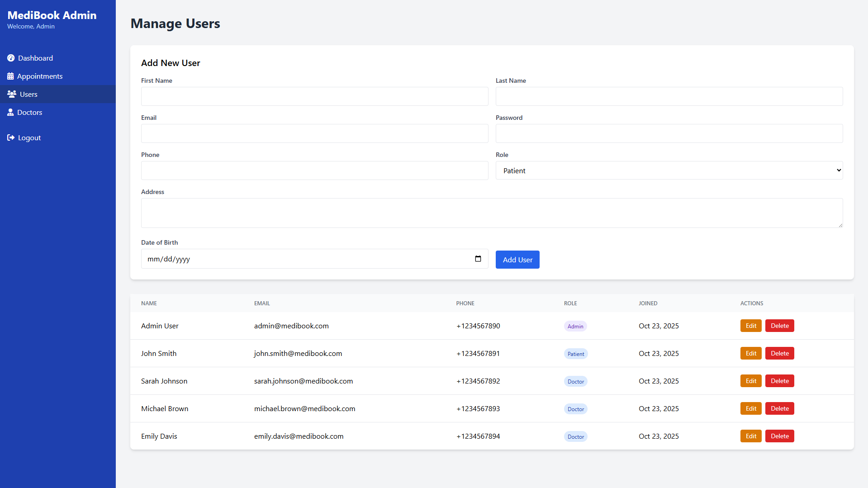Click the Appointments calendar icon
Image resolution: width=868 pixels, height=488 pixels.
tap(10, 76)
